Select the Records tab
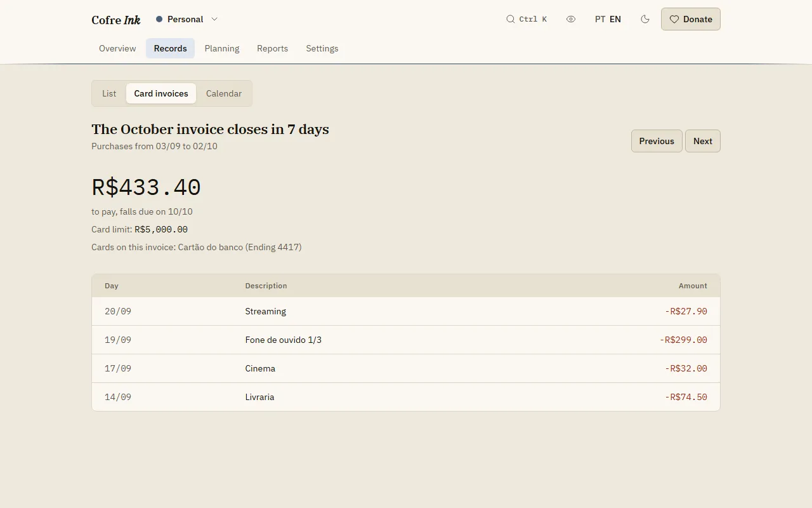Viewport: 812px width, 508px height. (x=170, y=48)
